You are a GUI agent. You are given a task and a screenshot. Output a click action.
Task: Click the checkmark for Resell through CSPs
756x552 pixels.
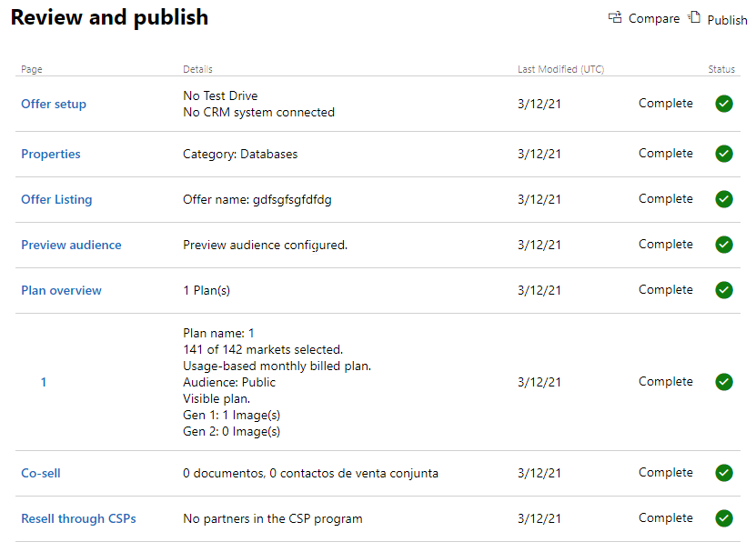pyautogui.click(x=724, y=517)
